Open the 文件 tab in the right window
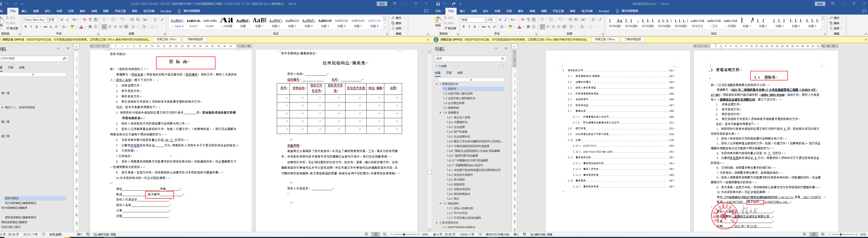The image size is (868, 238). click(x=438, y=11)
